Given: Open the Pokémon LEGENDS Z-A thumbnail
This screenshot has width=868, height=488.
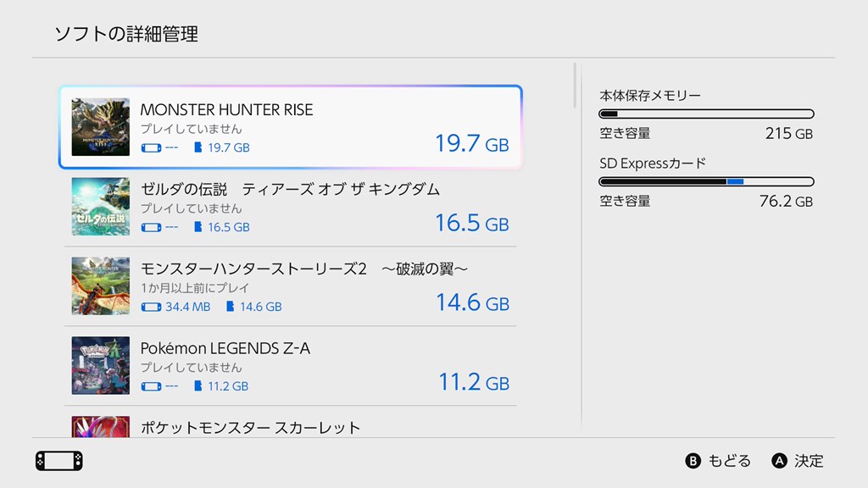Looking at the screenshot, I should [x=101, y=365].
